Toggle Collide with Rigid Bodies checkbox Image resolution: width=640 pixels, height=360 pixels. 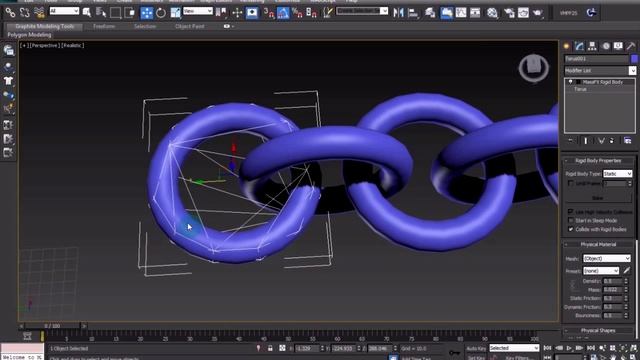tap(571, 229)
